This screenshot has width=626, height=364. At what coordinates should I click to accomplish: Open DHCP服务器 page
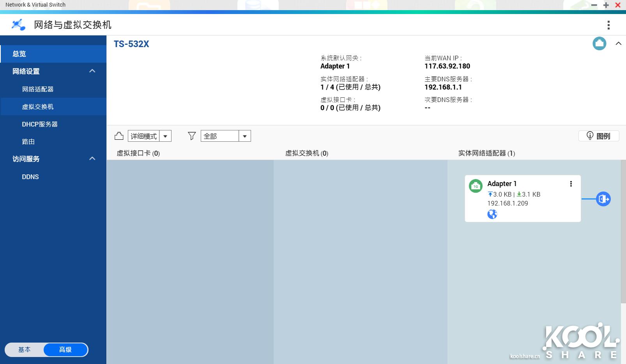[x=53, y=124]
